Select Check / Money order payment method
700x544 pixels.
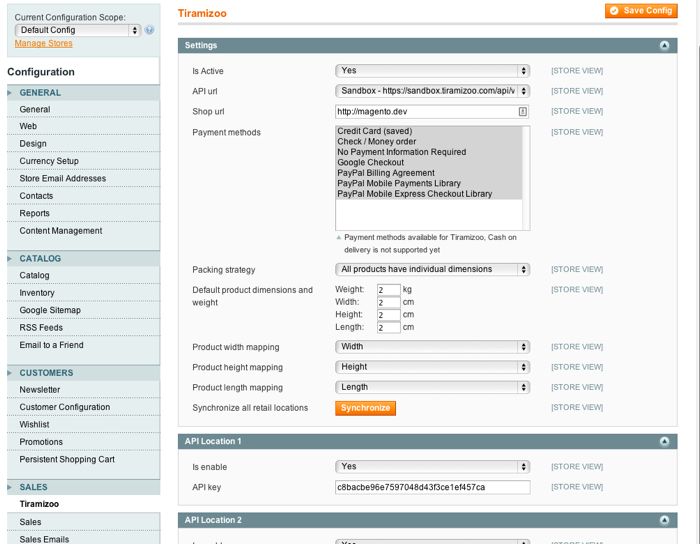click(429, 141)
